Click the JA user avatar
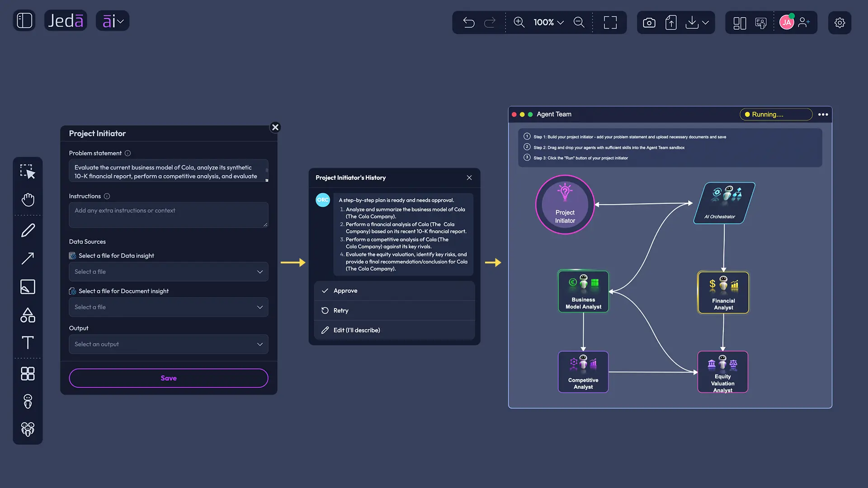 coord(787,22)
